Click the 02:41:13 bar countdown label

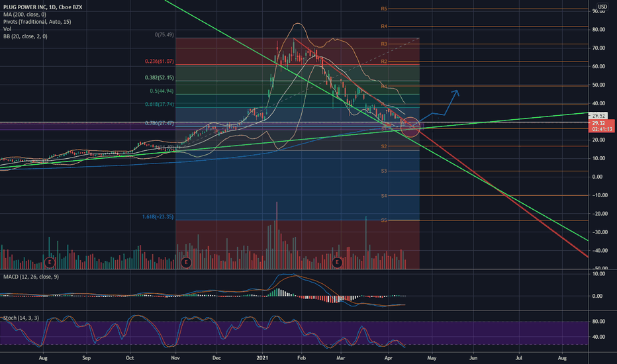[x=602, y=129]
